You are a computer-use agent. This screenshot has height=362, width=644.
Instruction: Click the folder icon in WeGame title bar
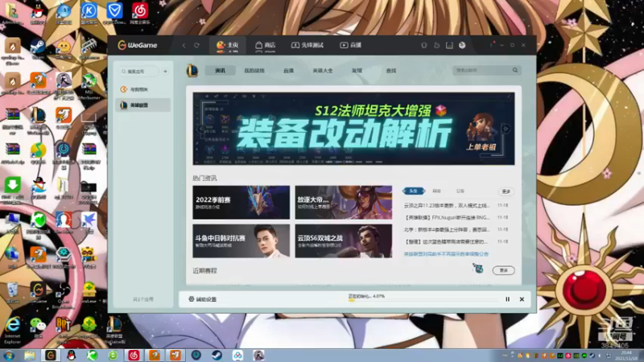pos(436,45)
